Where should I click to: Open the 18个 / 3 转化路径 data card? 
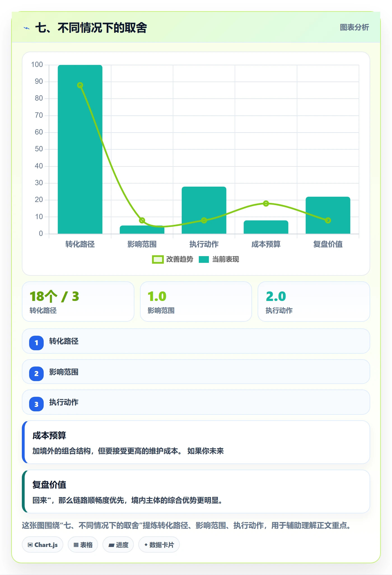tap(78, 302)
